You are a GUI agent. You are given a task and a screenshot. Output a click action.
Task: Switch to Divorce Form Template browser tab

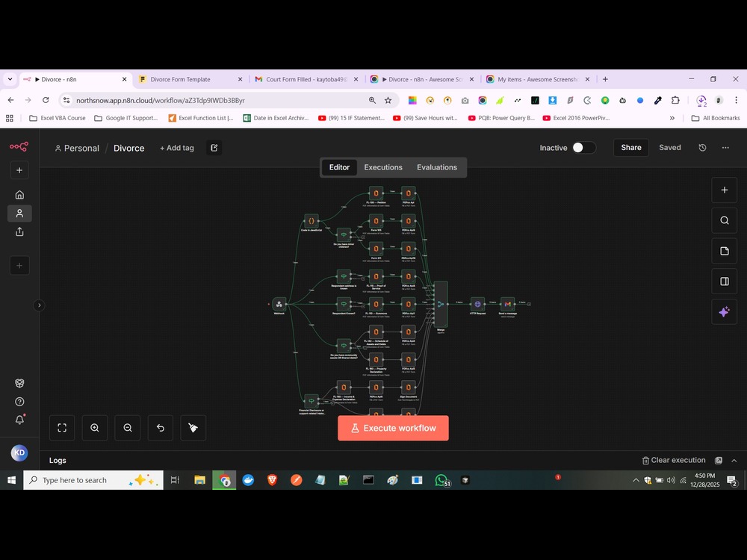190,80
